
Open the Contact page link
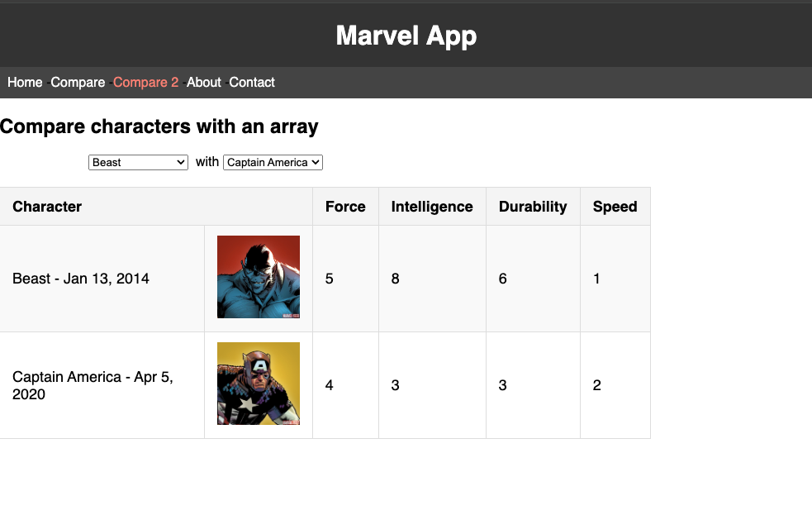[x=252, y=83]
